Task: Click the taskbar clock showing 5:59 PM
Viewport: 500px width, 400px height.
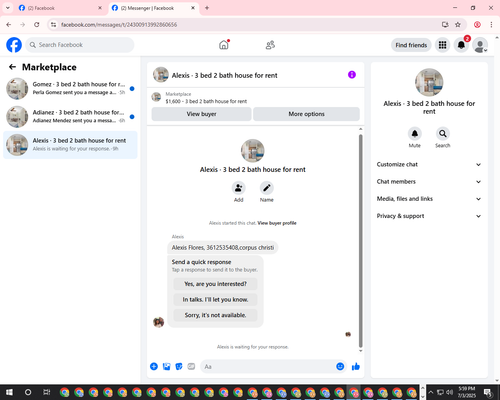Action: [466, 392]
